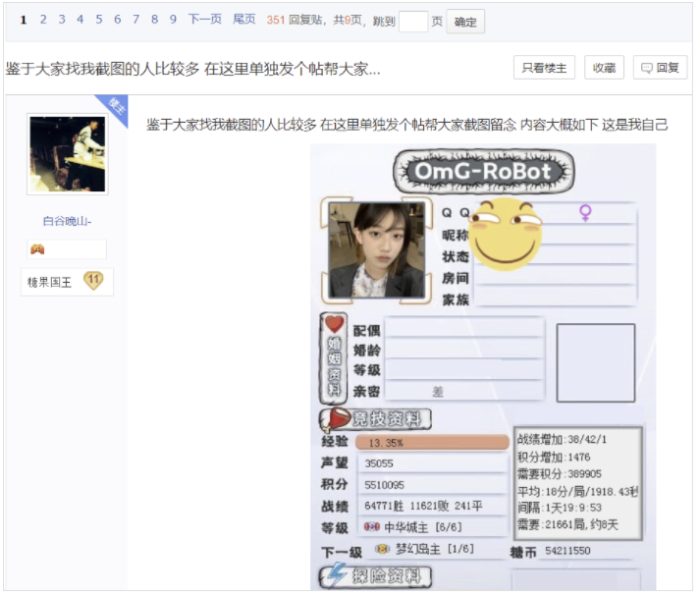700x596 pixels.
Task: Go to page 3 of the thread
Action: [x=62, y=20]
